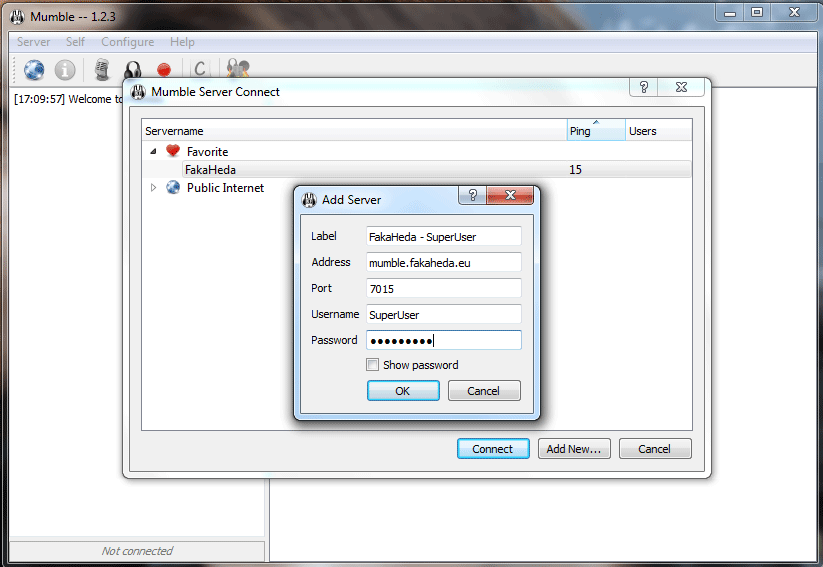The height and width of the screenshot is (567, 823).
Task: Minimize the Mumble main window
Action: coord(730,13)
